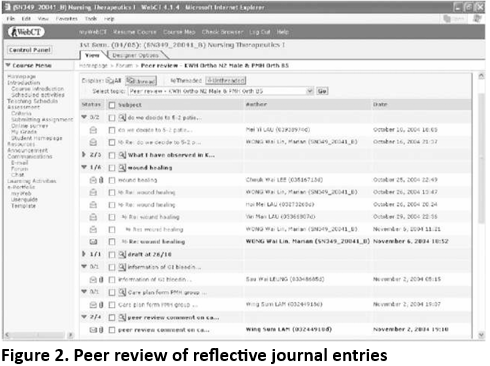The width and height of the screenshot is (490, 366).
Task: Click the vertical scrollbar down arrow of the message list
Action: pos(481,334)
